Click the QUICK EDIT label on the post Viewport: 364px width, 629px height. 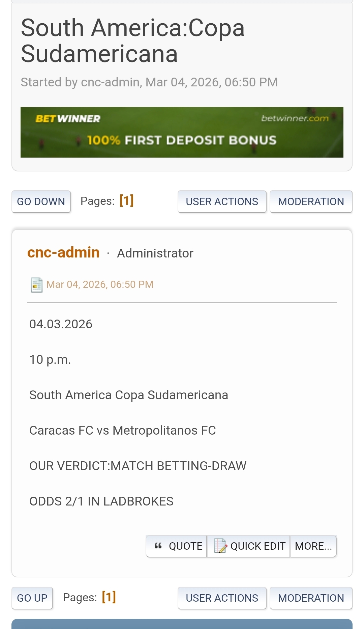pyautogui.click(x=258, y=546)
